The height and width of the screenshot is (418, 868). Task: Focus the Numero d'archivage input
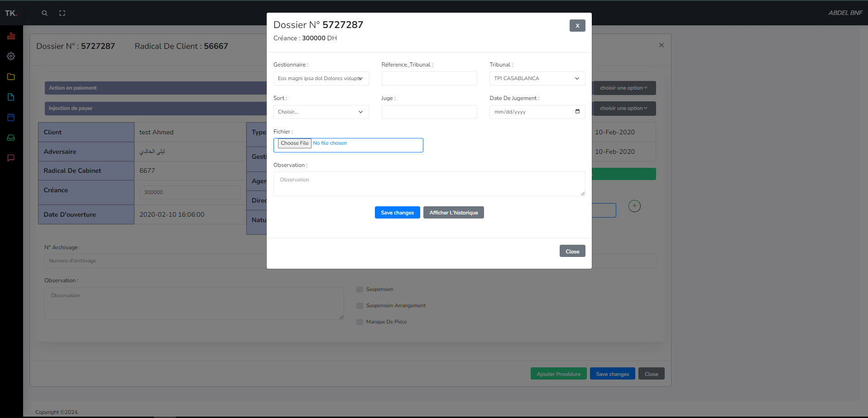155,261
